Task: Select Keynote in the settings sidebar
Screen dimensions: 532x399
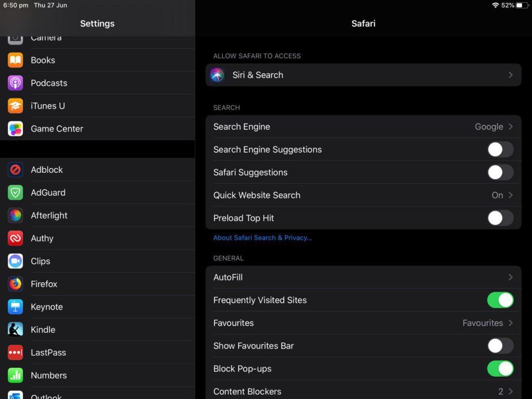Action: (x=47, y=307)
